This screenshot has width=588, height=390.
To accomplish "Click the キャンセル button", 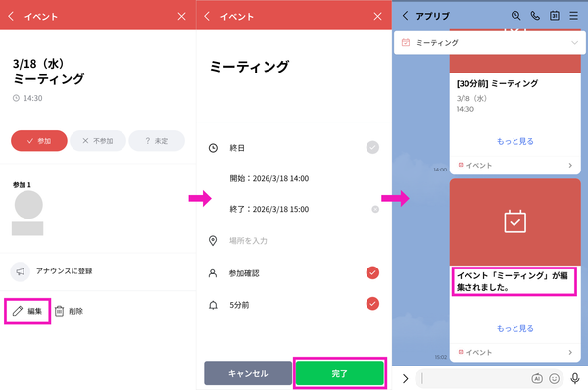I will click(x=248, y=373).
